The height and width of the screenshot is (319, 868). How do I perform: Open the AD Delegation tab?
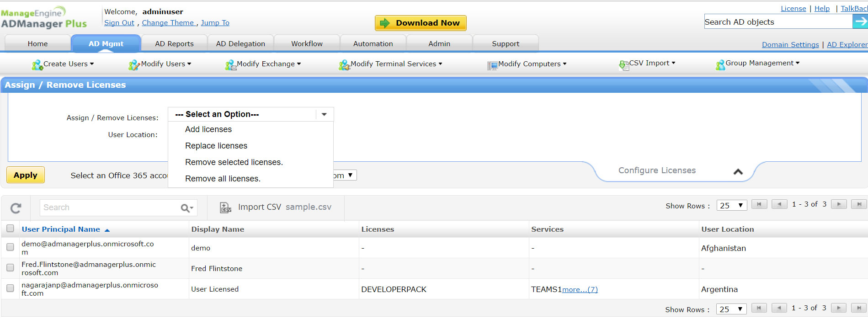(x=240, y=44)
